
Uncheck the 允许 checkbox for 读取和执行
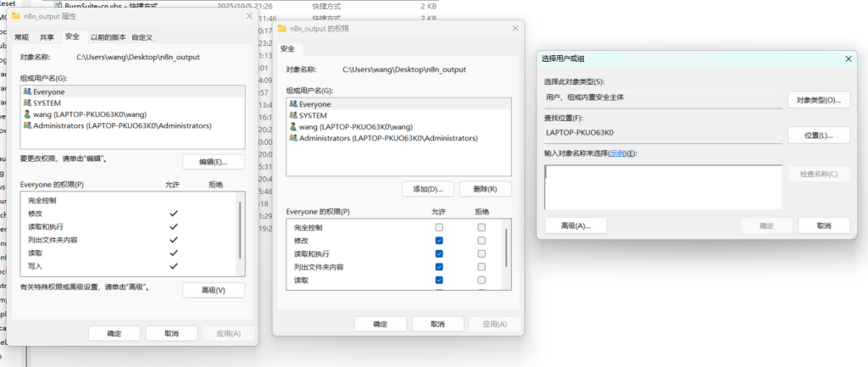click(439, 253)
